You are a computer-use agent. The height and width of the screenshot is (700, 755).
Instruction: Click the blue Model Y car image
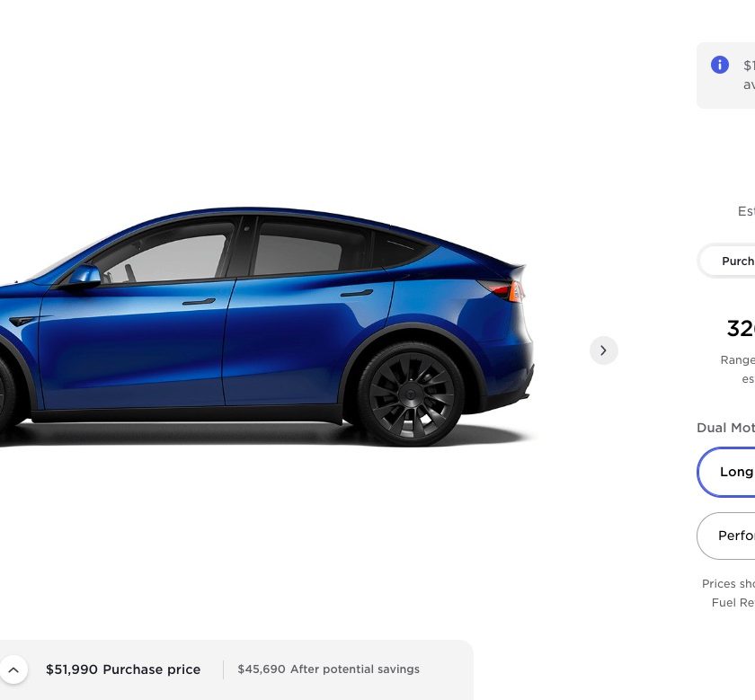(266, 327)
